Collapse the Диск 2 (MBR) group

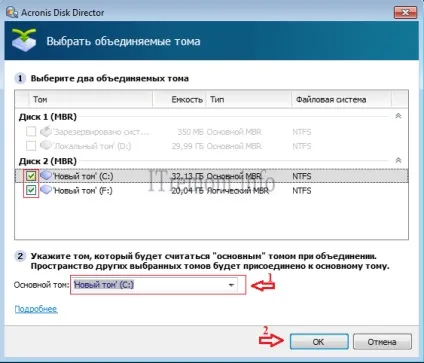tap(398, 160)
